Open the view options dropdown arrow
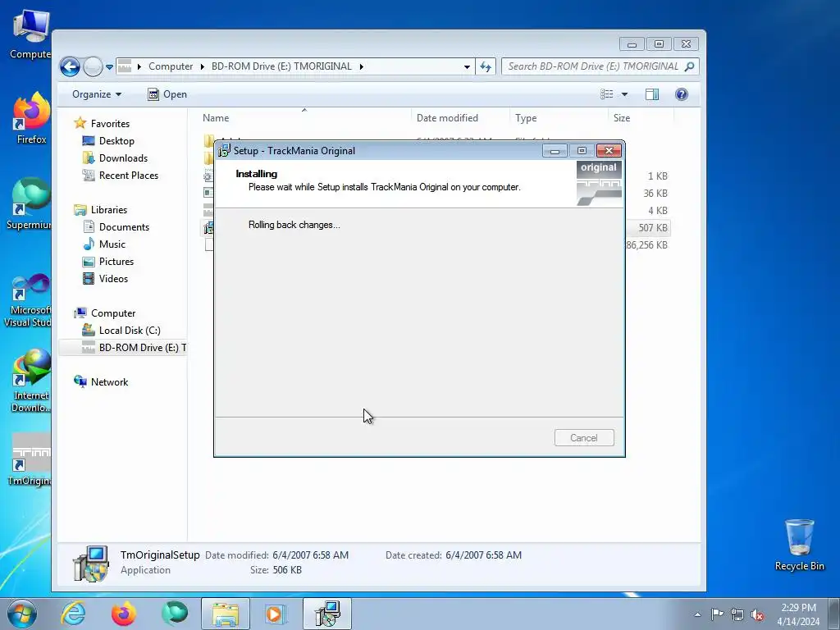Image resolution: width=840 pixels, height=630 pixels. pyautogui.click(x=624, y=94)
